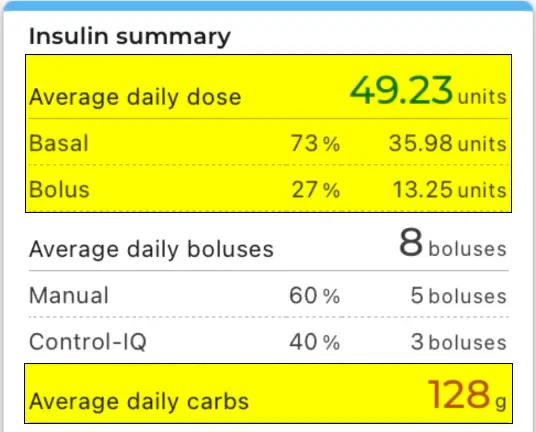Click the Manual 60 % figure
The width and height of the screenshot is (536, 432).
click(314, 296)
